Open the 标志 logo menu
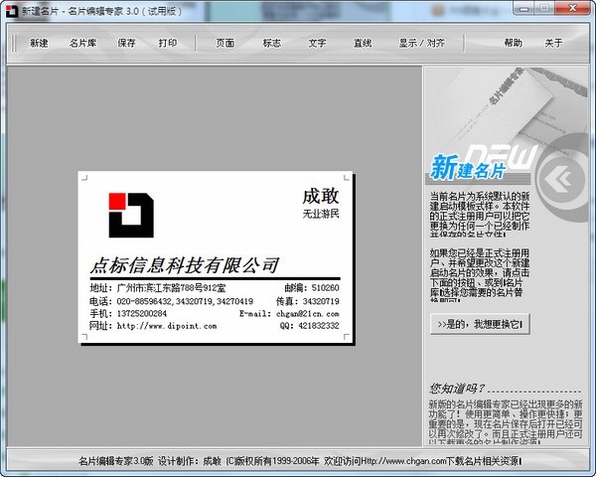The image size is (596, 477). click(x=272, y=43)
